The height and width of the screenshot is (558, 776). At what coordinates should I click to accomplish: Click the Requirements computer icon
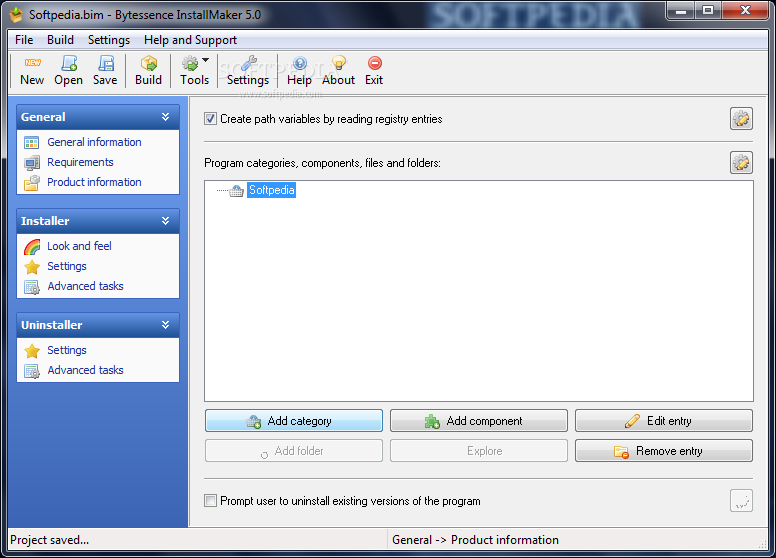point(32,163)
